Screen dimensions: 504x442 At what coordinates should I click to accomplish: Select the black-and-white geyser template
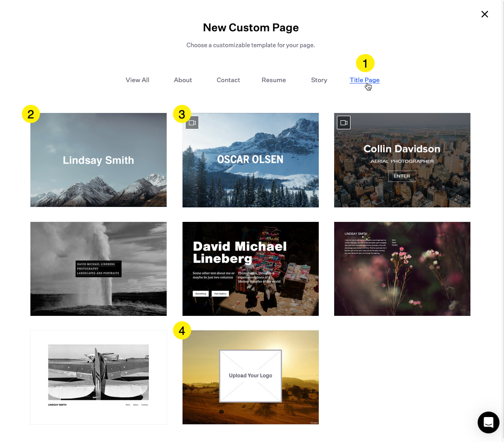[99, 269]
